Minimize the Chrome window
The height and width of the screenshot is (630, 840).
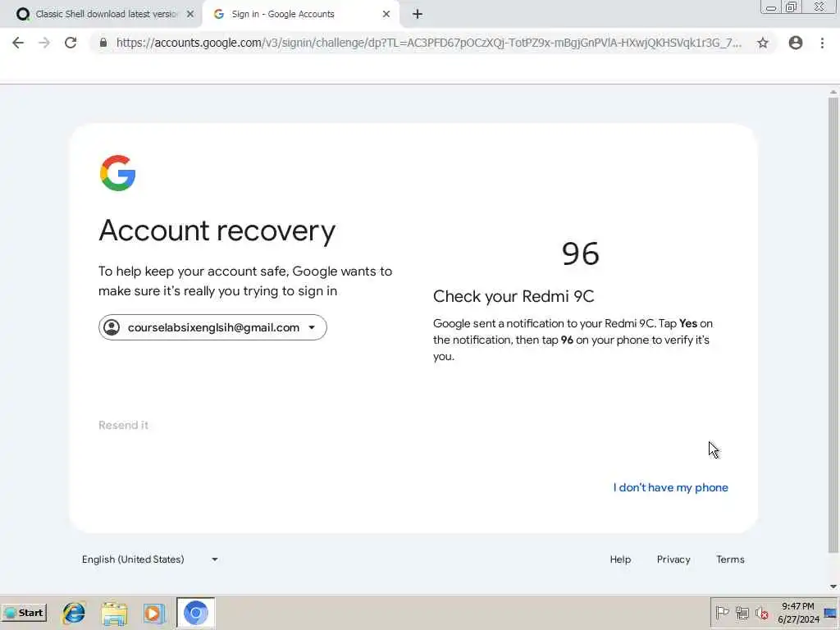tap(771, 7)
